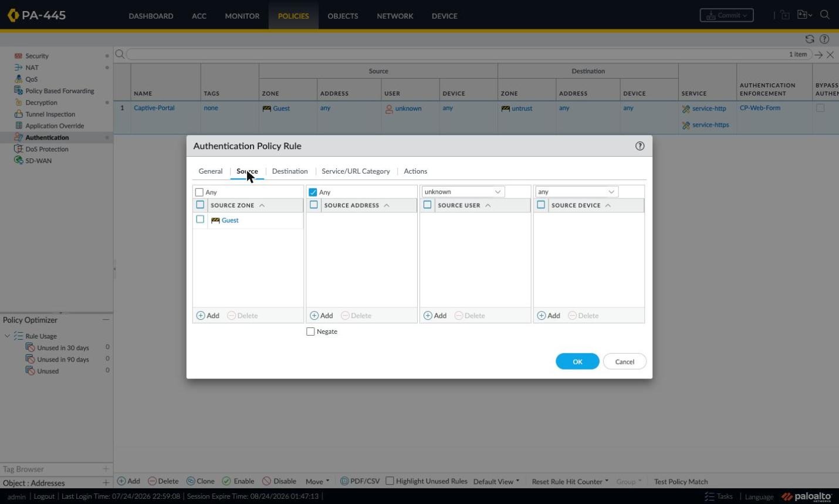Check the Guest zone row checkbox
Viewport: 839px width, 504px height.
[200, 219]
